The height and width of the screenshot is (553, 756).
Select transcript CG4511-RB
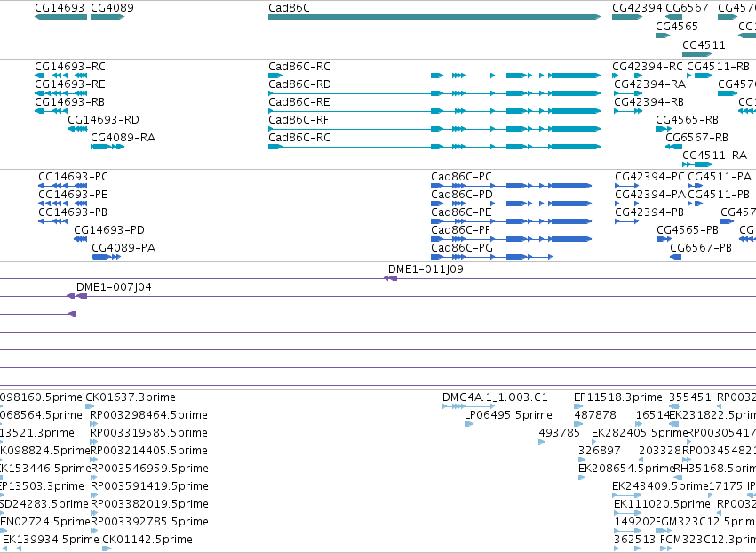(x=700, y=76)
